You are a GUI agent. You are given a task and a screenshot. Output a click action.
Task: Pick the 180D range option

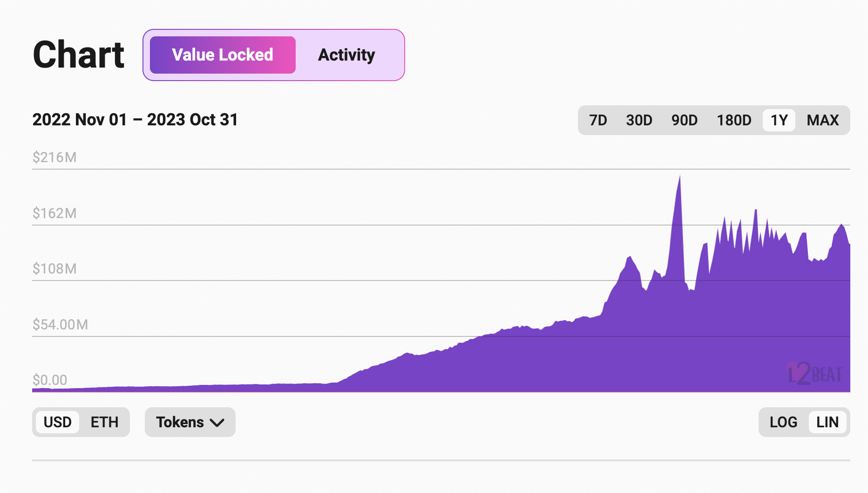(x=734, y=120)
